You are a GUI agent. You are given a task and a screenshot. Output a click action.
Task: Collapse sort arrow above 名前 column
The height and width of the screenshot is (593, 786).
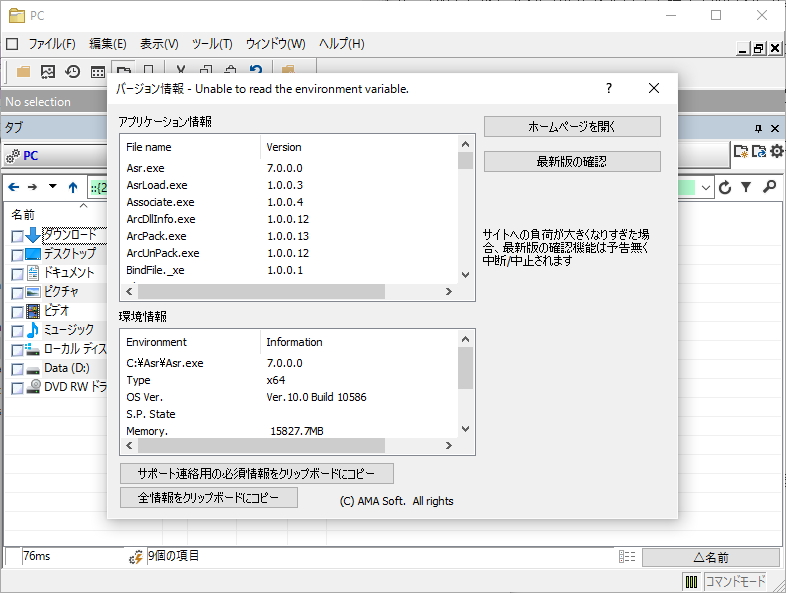(x=84, y=206)
